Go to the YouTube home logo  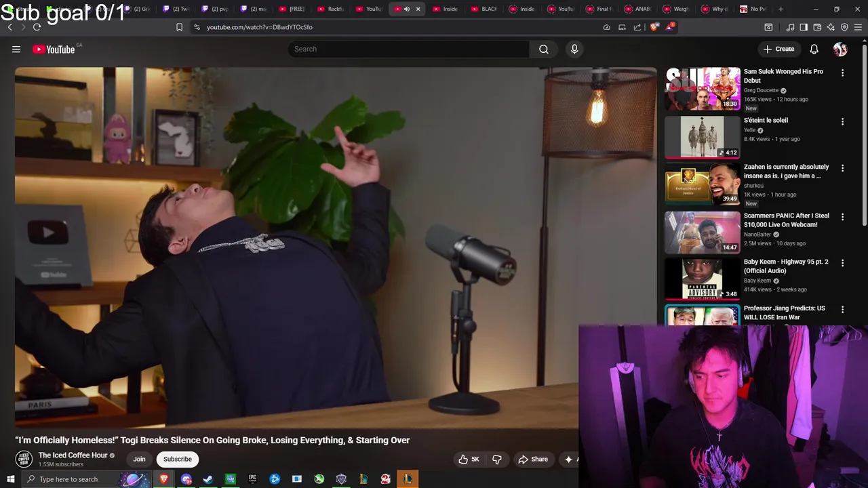(x=54, y=49)
